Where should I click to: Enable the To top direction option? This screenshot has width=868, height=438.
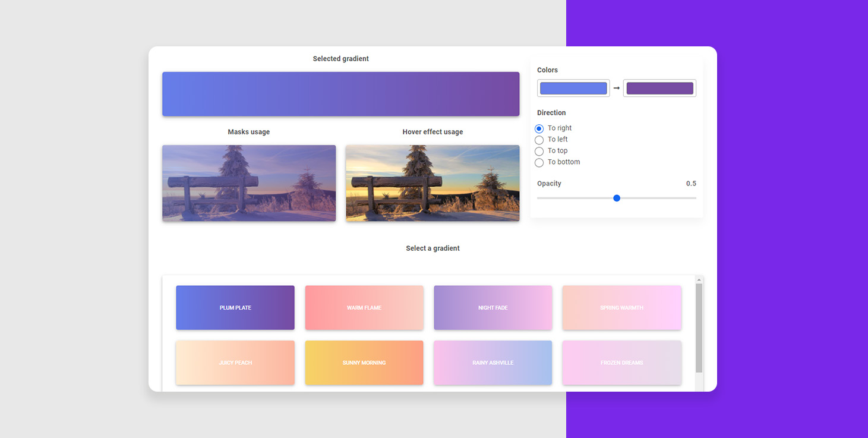click(539, 151)
